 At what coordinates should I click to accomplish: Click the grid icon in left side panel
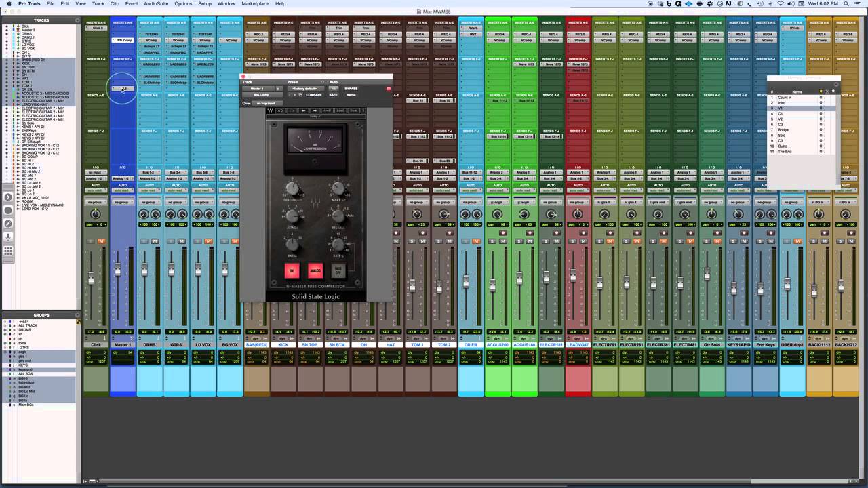coord(8,251)
